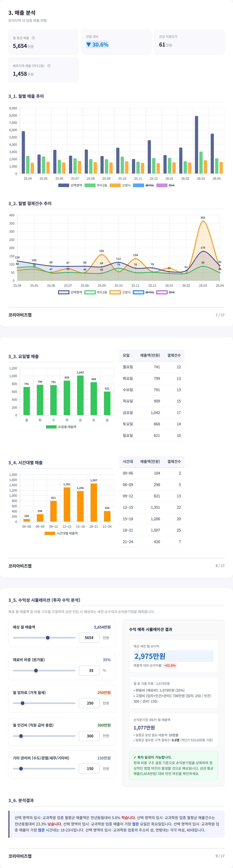Click the 금 bar labeled 1,042
This screenshot has height=868, width=233.
80,395
